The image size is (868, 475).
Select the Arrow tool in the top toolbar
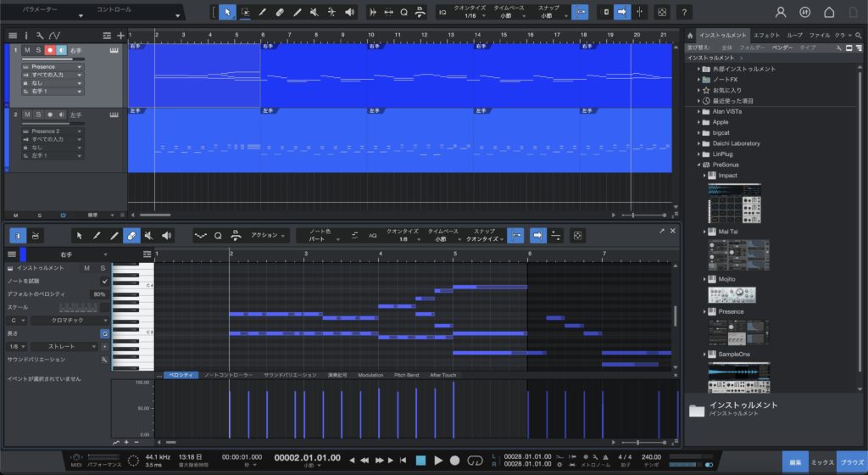tap(227, 13)
